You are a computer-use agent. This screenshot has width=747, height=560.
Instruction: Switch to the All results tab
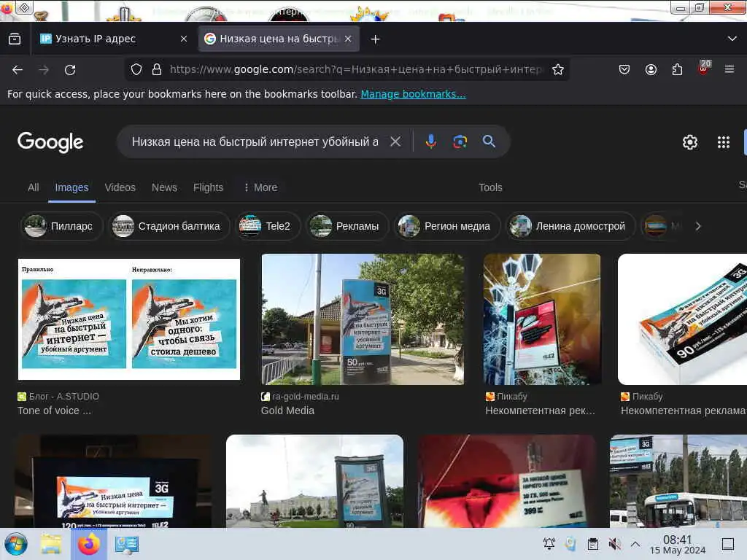[34, 187]
